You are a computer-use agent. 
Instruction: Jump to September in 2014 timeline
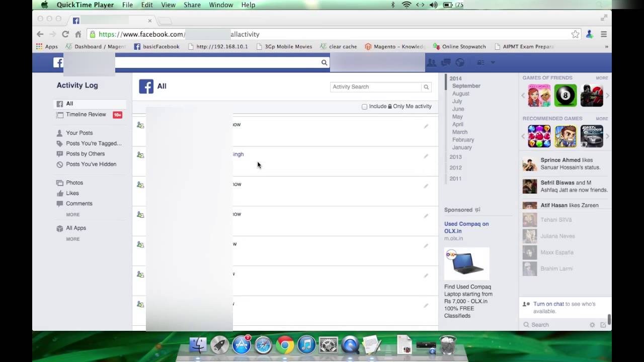pos(466,86)
